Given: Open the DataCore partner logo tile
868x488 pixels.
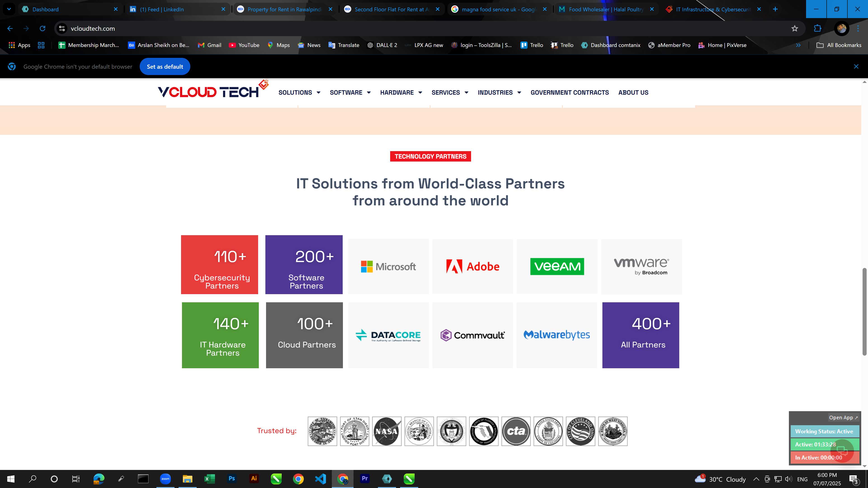Looking at the screenshot, I should point(388,335).
